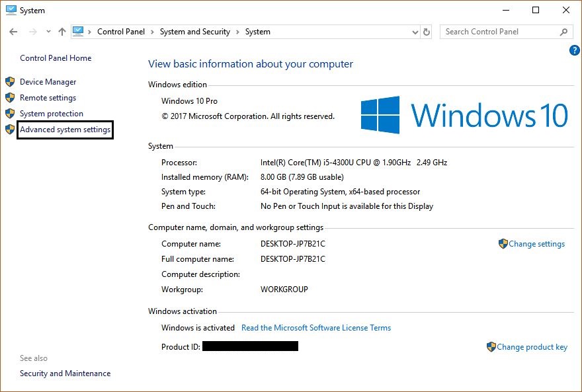Click the shield icon next to Change settings
Screen dimensions: 582x392
click(x=503, y=244)
